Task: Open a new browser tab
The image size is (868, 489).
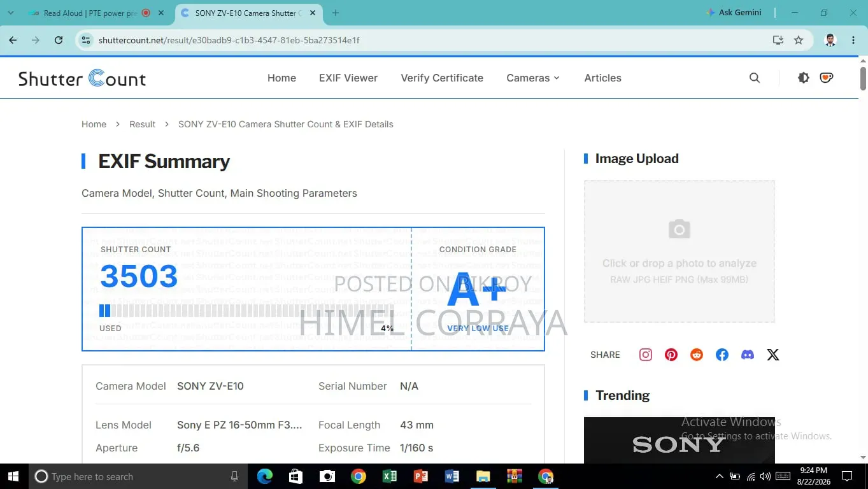Action: pyautogui.click(x=336, y=13)
